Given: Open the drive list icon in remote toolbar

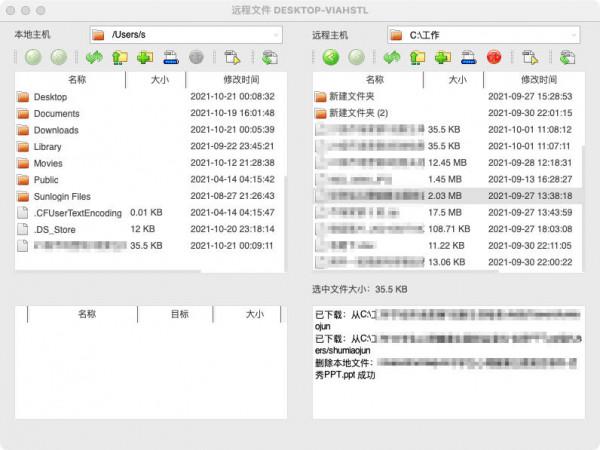Looking at the screenshot, I should tap(468, 57).
